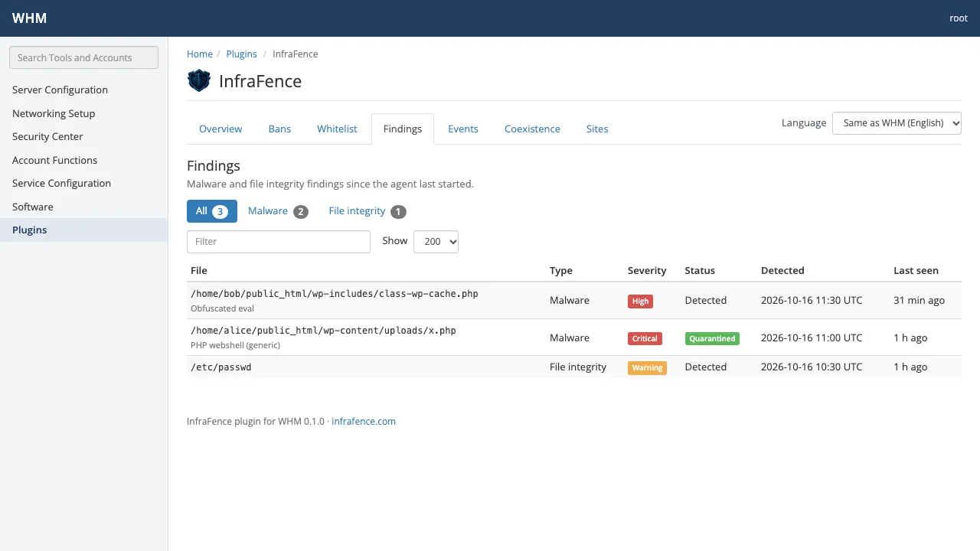This screenshot has height=551, width=980.
Task: Click the InfraFence shield logo icon
Action: tap(199, 80)
